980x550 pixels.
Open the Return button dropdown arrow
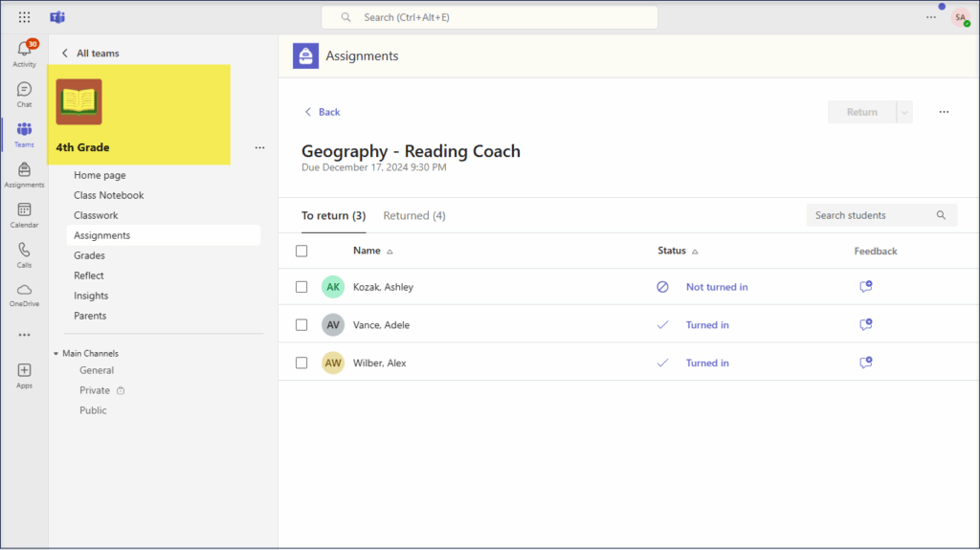[x=904, y=112]
